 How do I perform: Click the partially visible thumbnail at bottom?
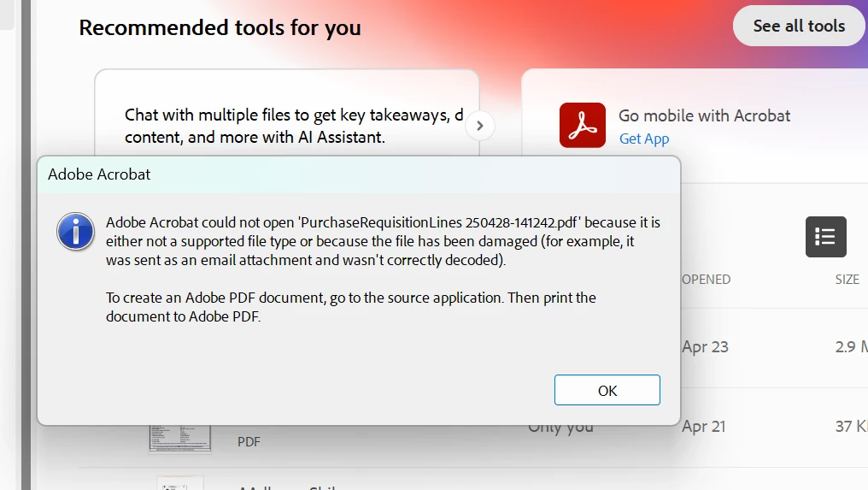180,483
